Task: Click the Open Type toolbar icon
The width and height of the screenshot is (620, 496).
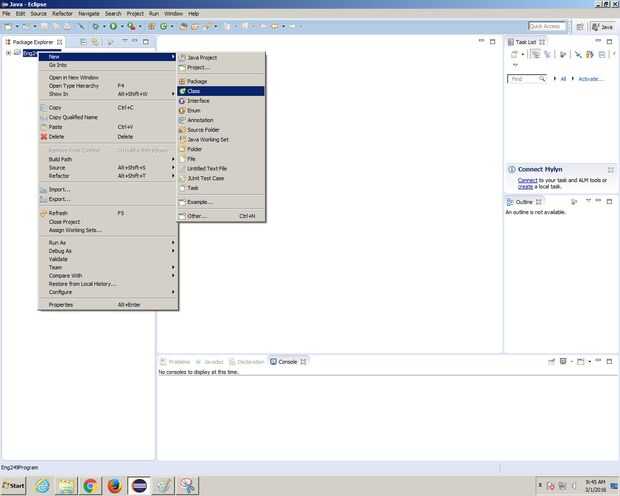Action: [x=183, y=27]
